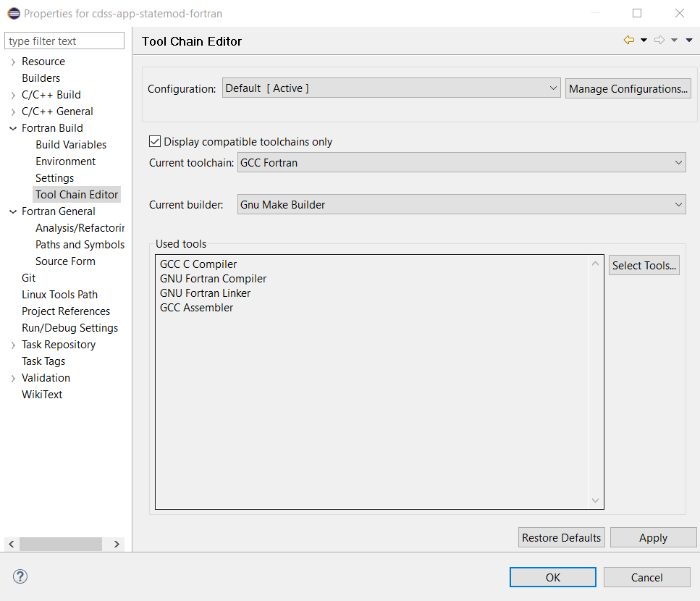The image size is (700, 601).
Task: Expand the C/C++ Build node
Action: (x=13, y=95)
